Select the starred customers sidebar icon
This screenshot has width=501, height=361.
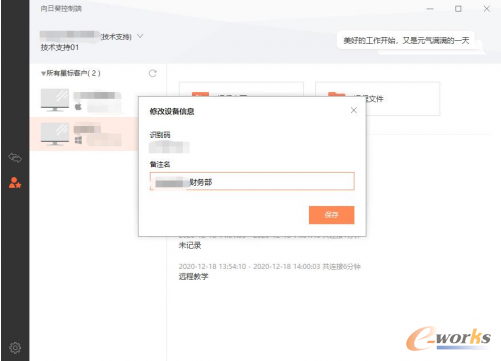[x=15, y=183]
